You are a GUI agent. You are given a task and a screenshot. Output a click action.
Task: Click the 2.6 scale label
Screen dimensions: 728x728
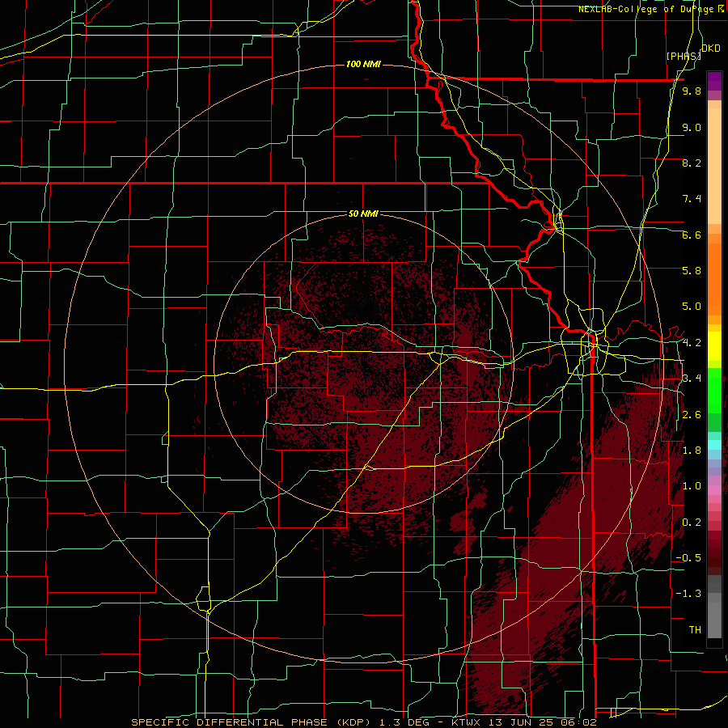[692, 415]
